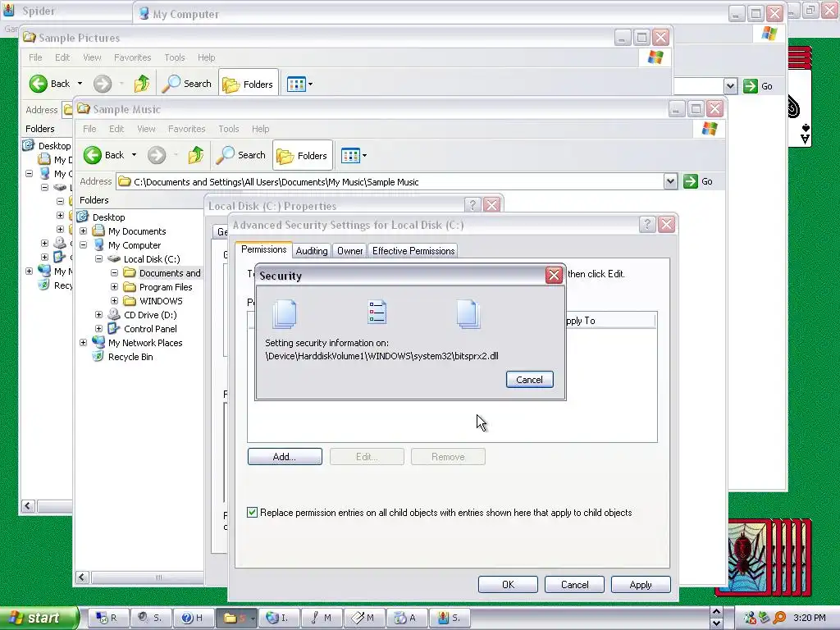Collapse Documents and Settings folder node

[x=115, y=273]
